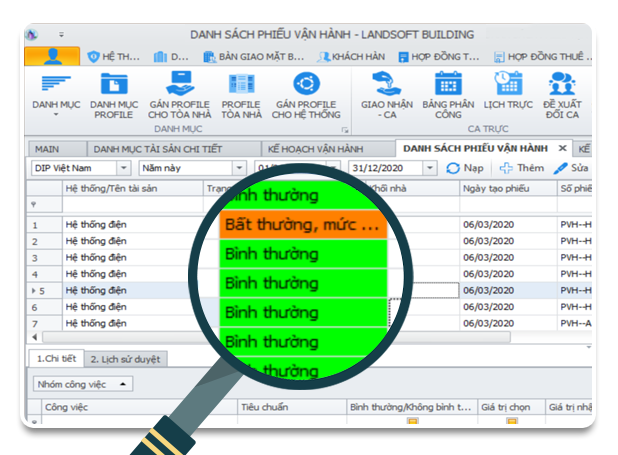Sort by Giá trị chọn column header

point(511,407)
